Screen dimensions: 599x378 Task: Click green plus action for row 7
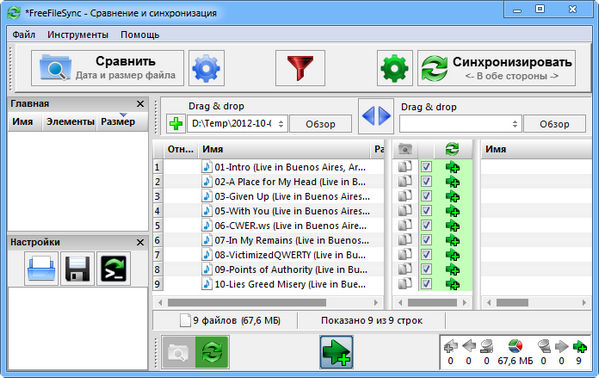453,255
